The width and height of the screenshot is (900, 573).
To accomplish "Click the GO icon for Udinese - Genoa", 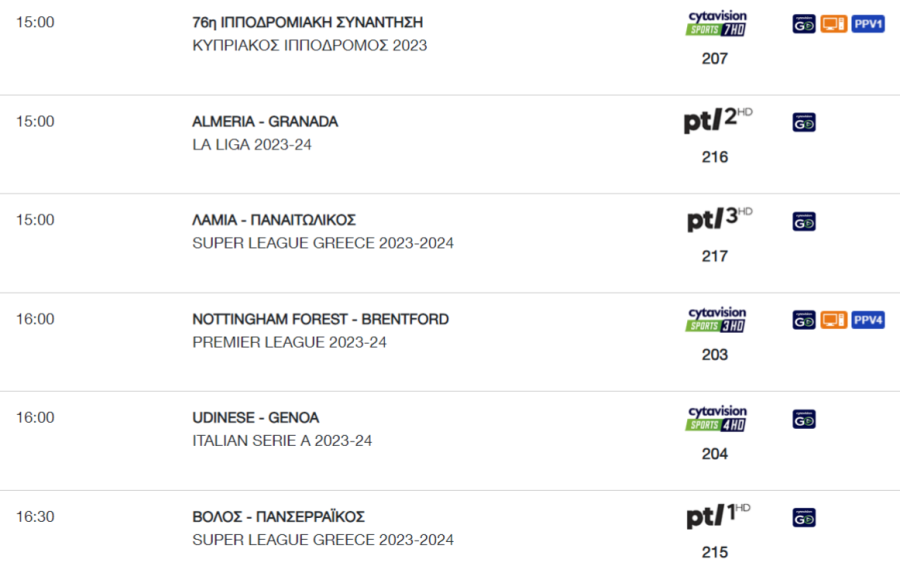I will point(804,419).
